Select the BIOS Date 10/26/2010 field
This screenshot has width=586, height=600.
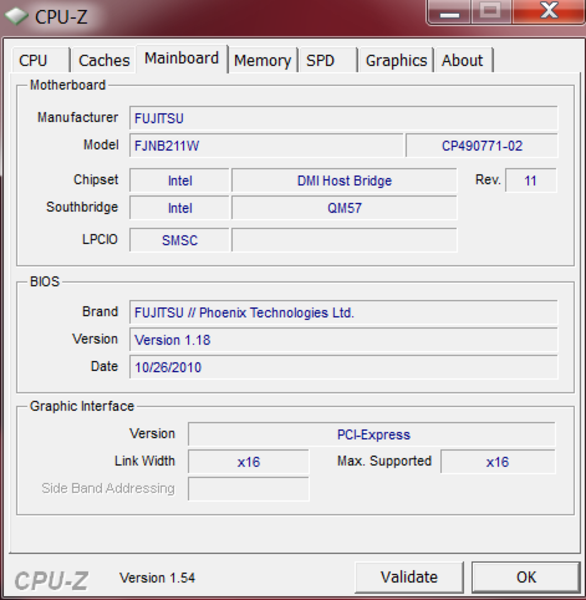click(x=343, y=367)
